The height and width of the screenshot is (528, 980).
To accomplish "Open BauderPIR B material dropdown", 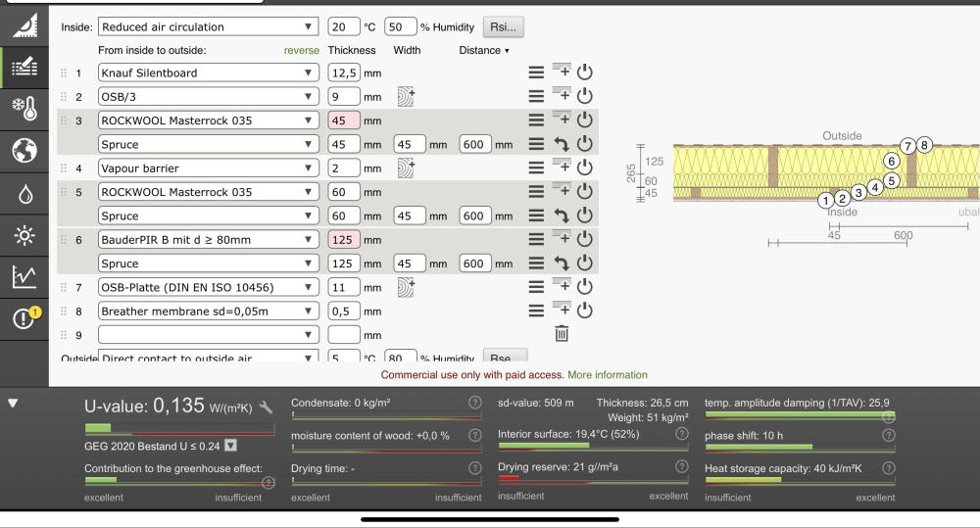I will (208, 239).
